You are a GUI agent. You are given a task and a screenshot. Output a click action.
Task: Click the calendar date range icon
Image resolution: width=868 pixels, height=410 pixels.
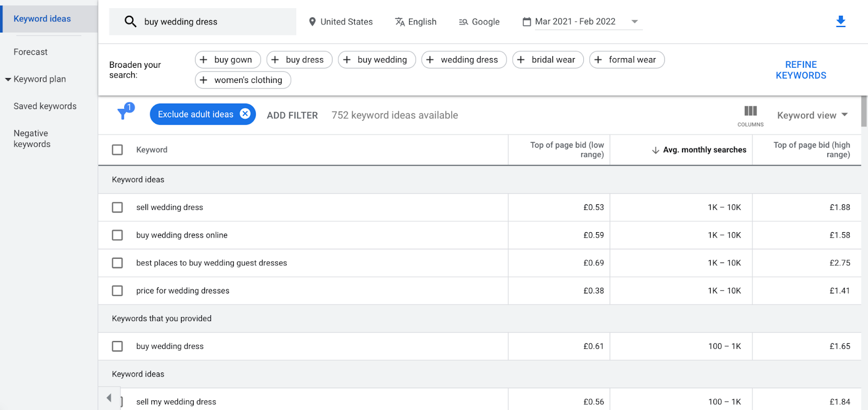click(526, 22)
